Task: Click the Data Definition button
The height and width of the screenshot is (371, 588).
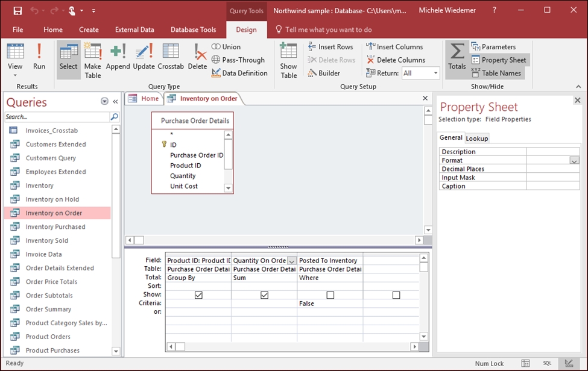Action: 239,73
